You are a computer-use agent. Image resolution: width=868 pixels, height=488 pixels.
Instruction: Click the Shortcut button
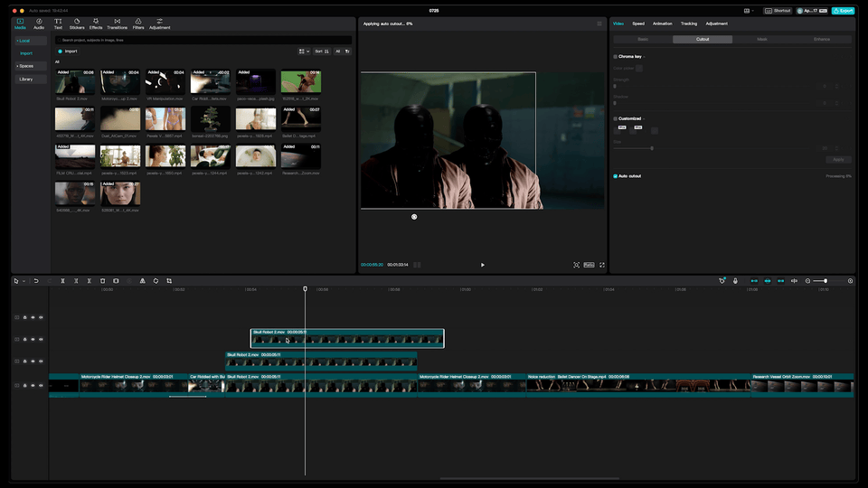tap(778, 11)
